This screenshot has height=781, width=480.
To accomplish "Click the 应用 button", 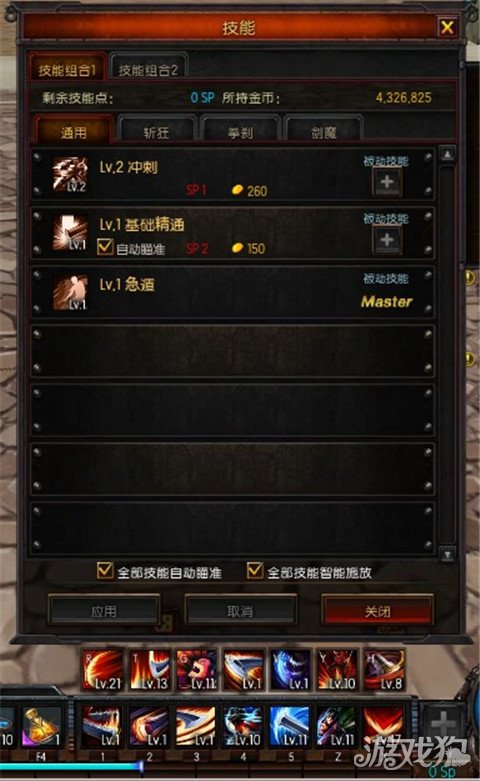I will [104, 611].
